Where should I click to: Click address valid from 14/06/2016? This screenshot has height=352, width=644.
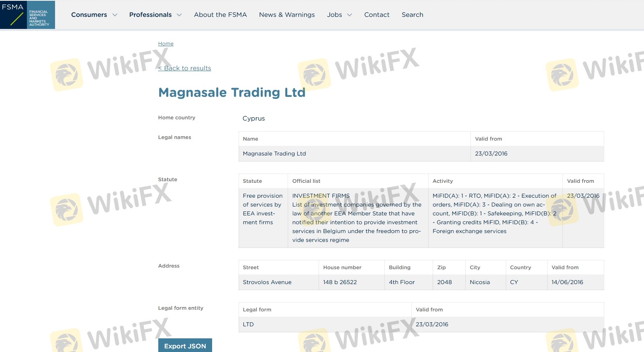pyautogui.click(x=576, y=282)
